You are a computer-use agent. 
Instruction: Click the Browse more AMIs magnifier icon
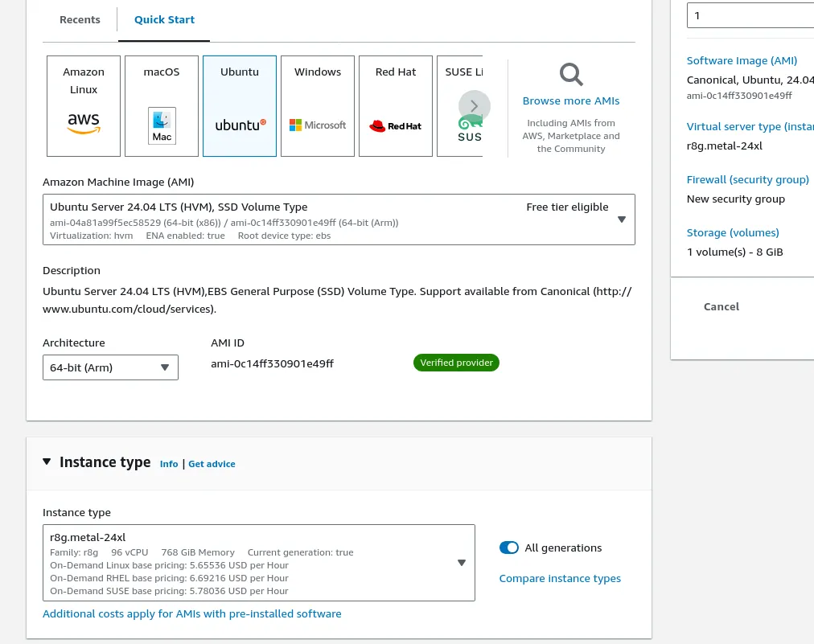[571, 74]
